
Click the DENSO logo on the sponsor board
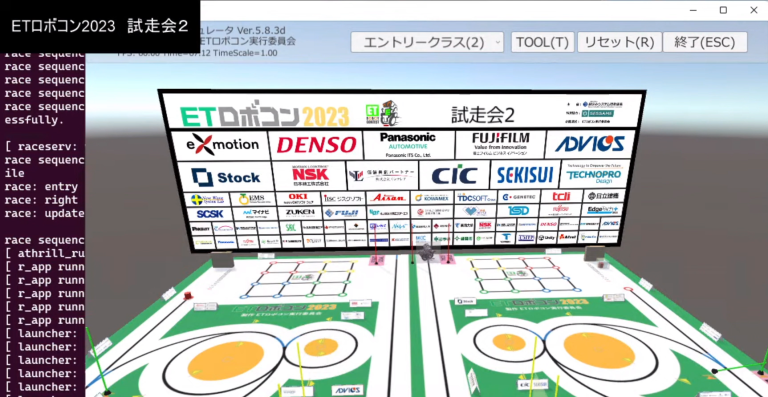[x=316, y=145]
